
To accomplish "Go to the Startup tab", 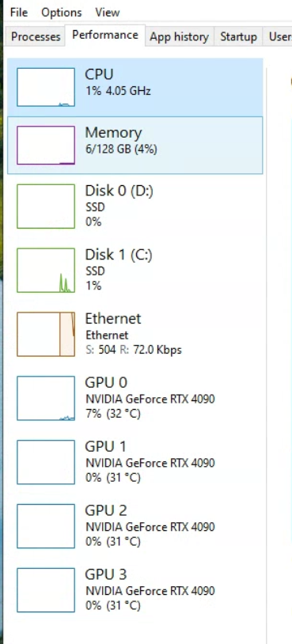I will coord(239,36).
